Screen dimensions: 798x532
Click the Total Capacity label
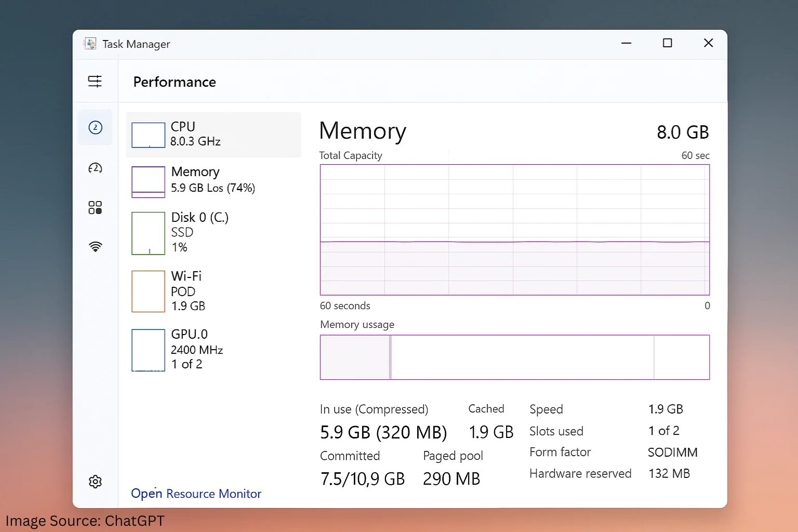point(351,155)
